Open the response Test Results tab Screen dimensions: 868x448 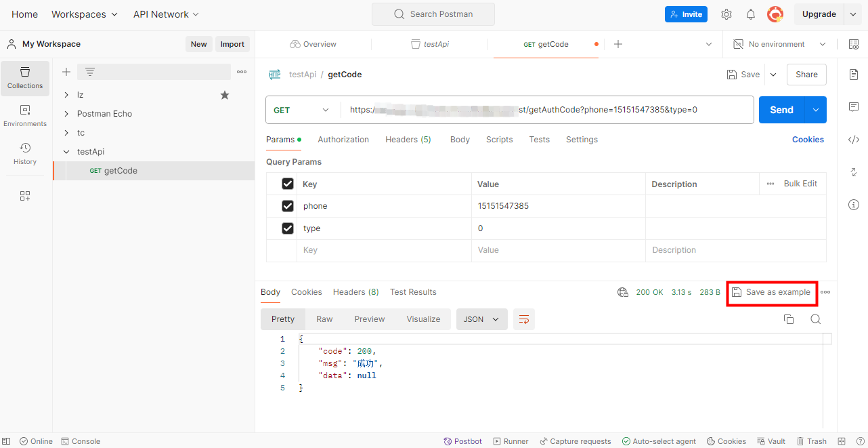point(413,292)
